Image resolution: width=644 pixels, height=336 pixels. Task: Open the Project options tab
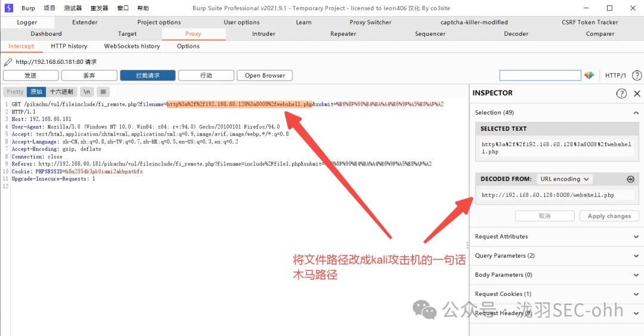159,22
